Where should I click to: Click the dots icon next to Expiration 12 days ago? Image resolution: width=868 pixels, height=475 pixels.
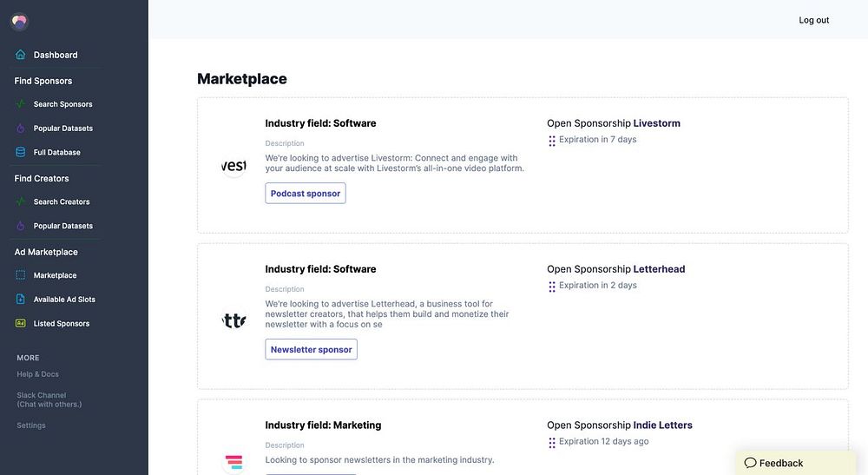pyautogui.click(x=552, y=442)
